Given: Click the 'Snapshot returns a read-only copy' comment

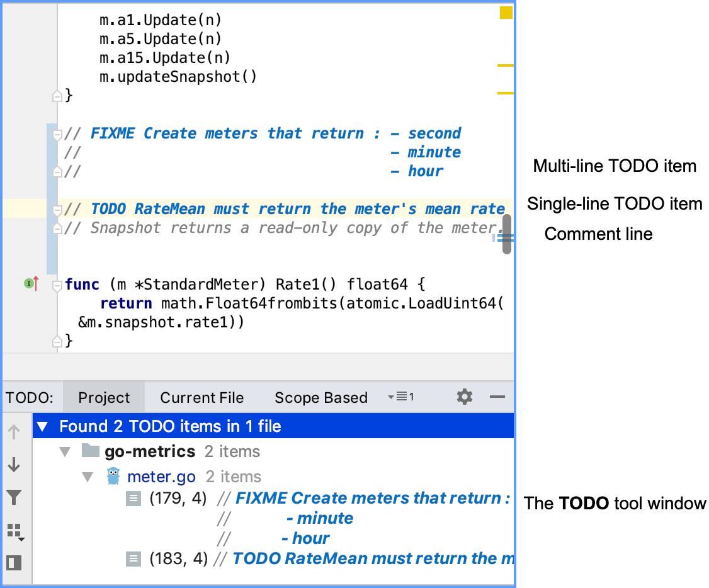Looking at the screenshot, I should 283,228.
